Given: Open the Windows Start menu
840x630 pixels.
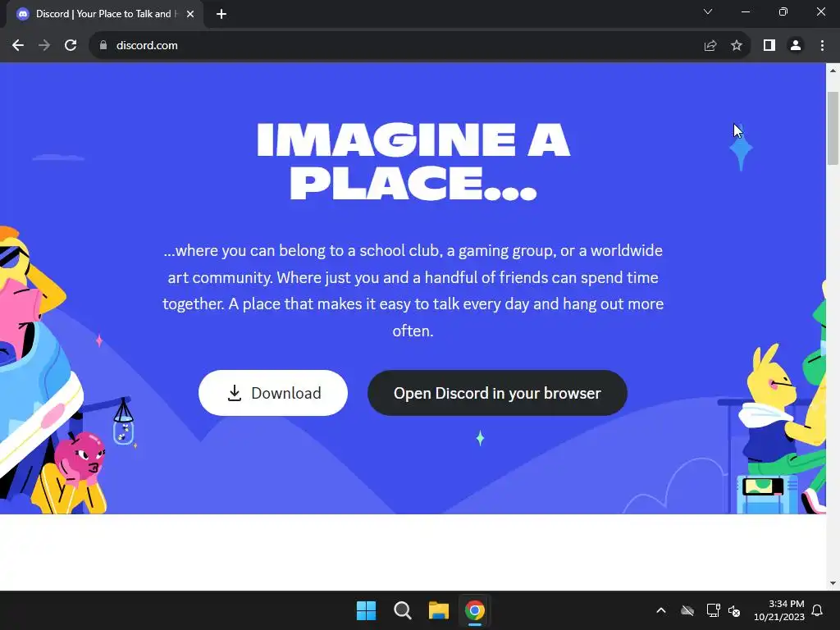Looking at the screenshot, I should pos(367,610).
